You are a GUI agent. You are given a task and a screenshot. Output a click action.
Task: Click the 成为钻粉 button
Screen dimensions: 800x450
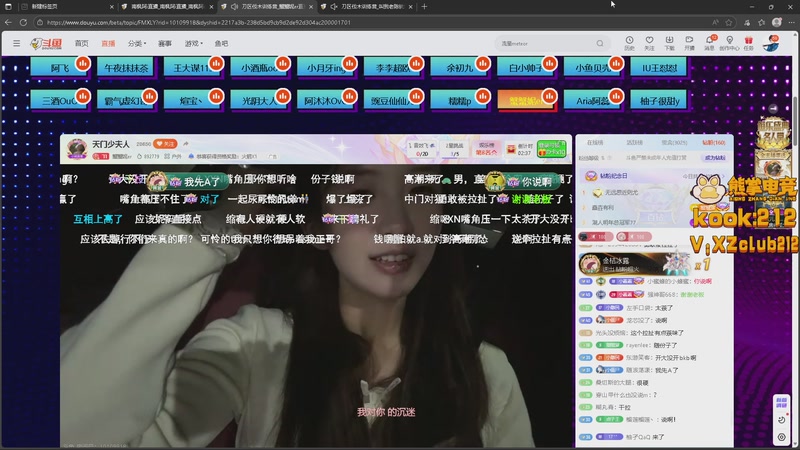pyautogui.click(x=715, y=158)
